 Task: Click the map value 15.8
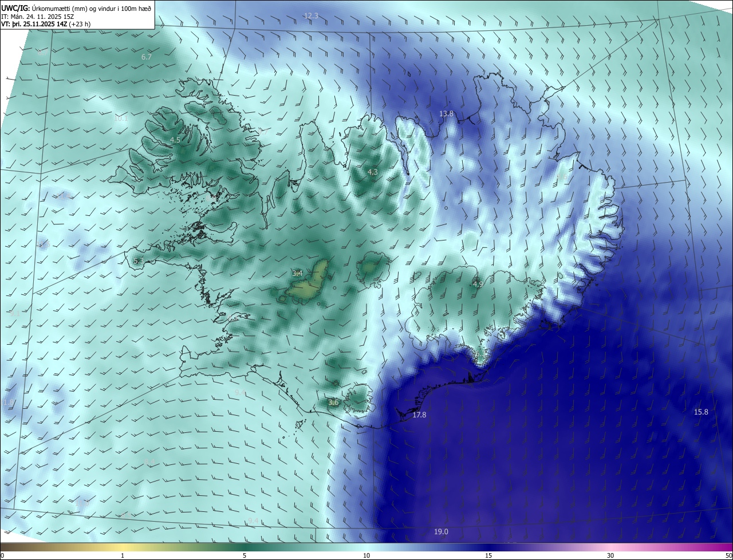coord(701,412)
